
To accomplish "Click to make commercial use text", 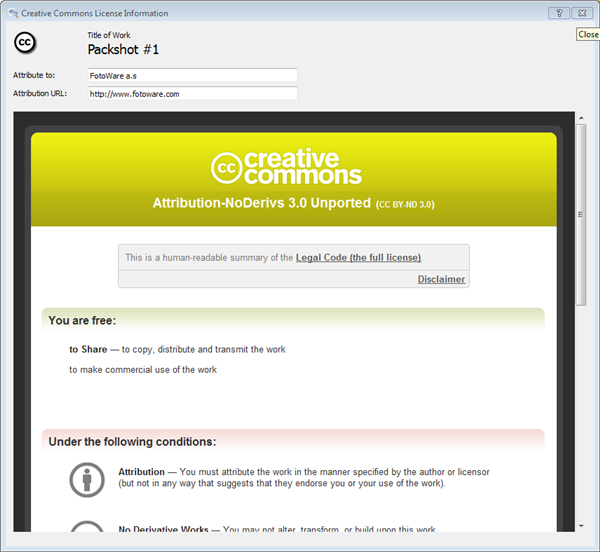I will pyautogui.click(x=143, y=370).
